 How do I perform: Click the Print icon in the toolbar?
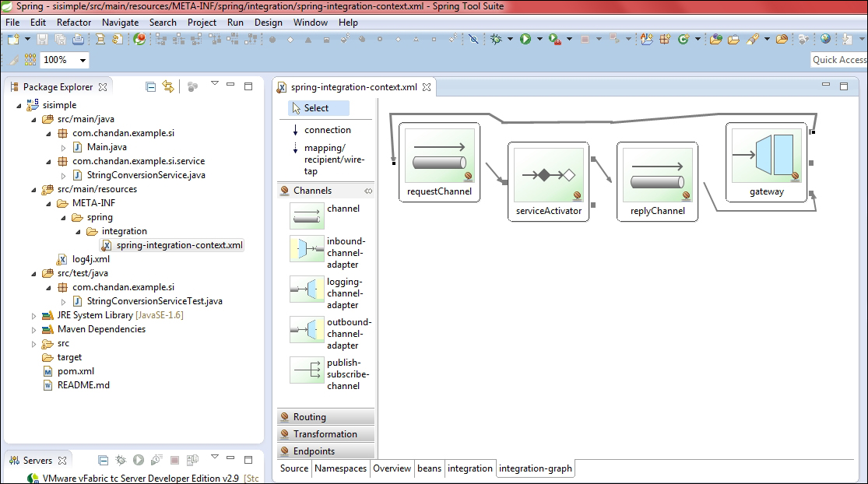[x=78, y=37]
